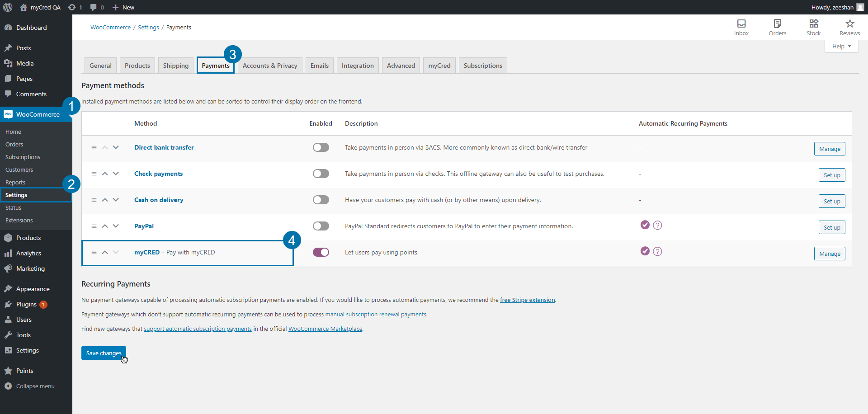
Task: Switch to the Products settings tab
Action: click(137, 66)
